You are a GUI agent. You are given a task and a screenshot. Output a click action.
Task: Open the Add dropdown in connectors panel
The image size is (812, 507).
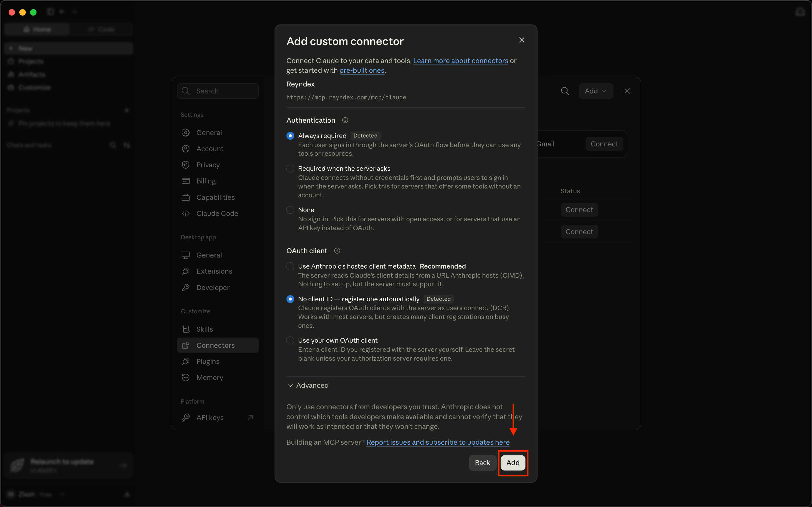pos(596,91)
